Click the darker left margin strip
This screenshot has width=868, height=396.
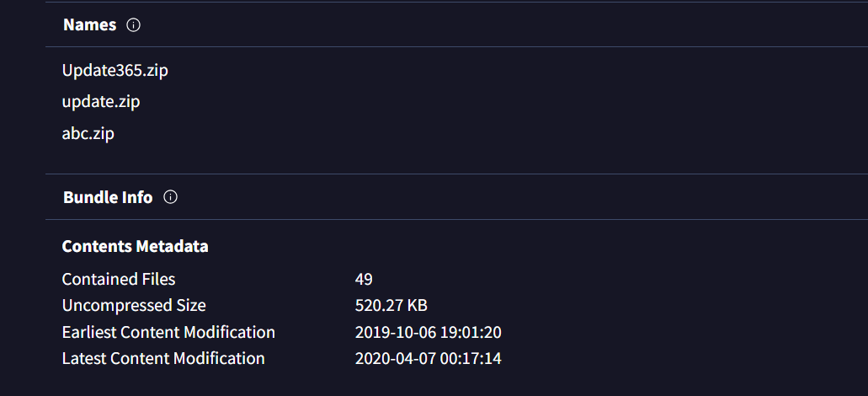(22, 198)
